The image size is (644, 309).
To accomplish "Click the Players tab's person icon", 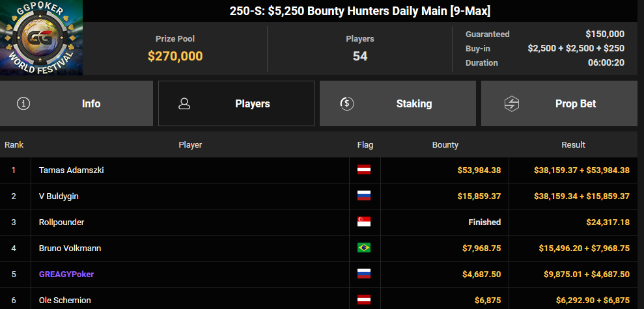I will tap(184, 104).
